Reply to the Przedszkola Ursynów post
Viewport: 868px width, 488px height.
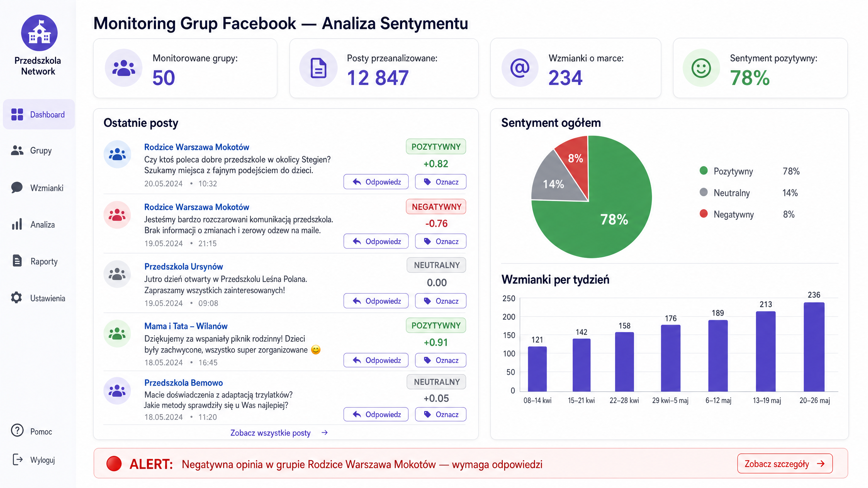tap(376, 301)
